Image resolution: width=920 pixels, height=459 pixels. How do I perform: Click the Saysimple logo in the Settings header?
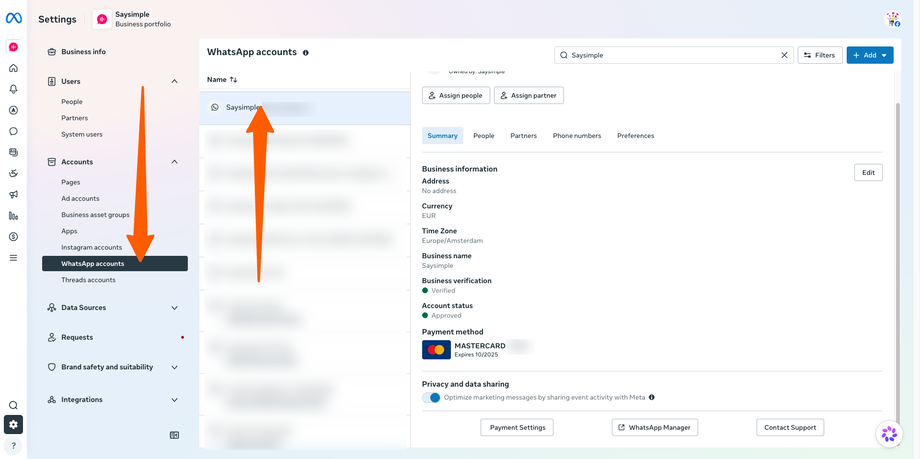[x=102, y=19]
